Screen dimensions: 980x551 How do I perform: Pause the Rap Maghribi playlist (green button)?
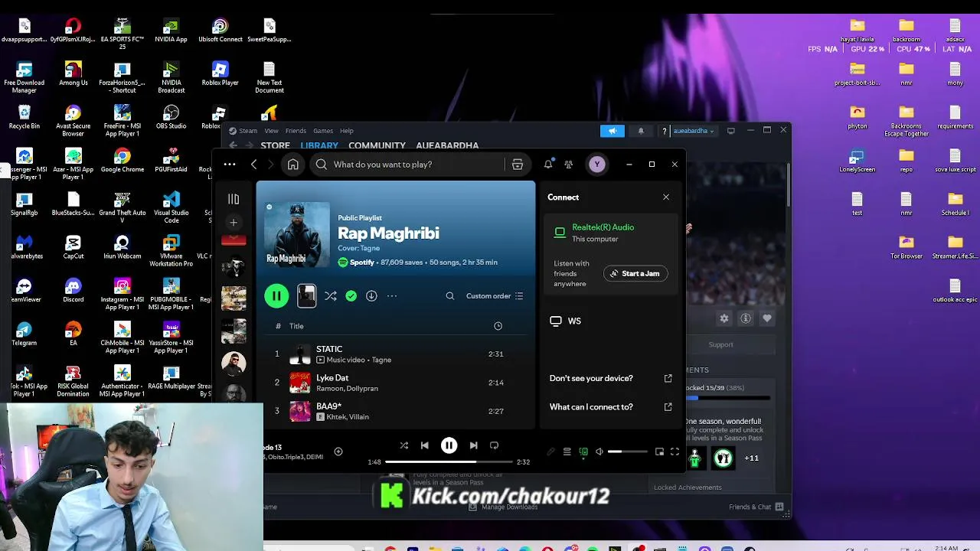coord(276,295)
